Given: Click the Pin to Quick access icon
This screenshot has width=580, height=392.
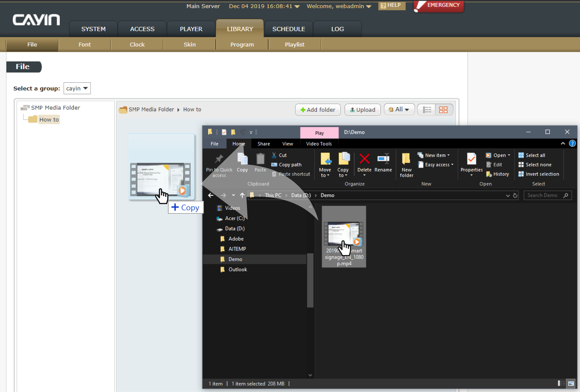Looking at the screenshot, I should coord(219,159).
